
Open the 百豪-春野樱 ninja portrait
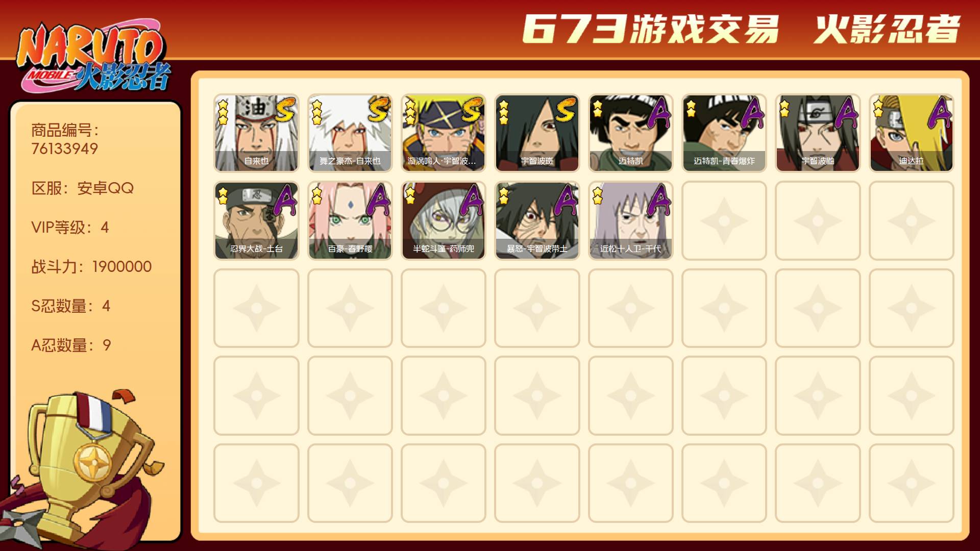(350, 220)
